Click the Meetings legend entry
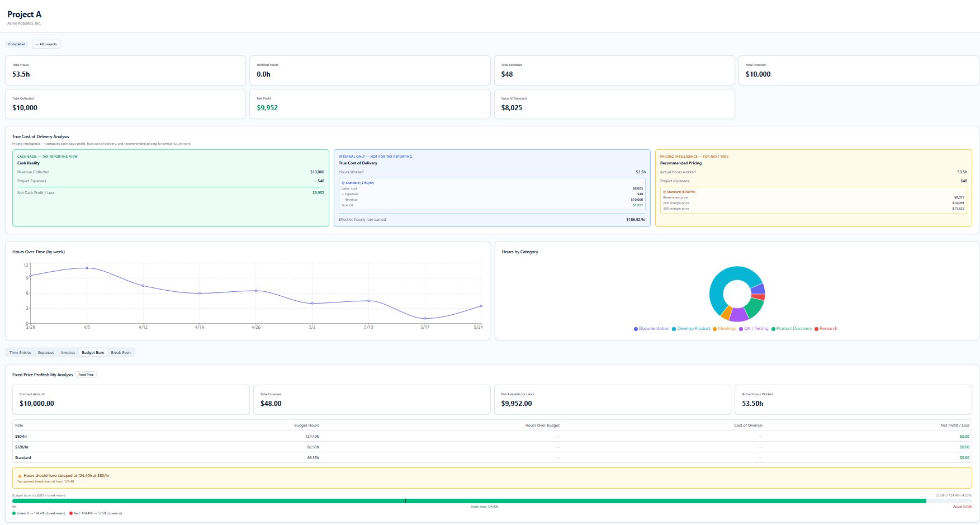The image size is (980, 525). pos(725,329)
